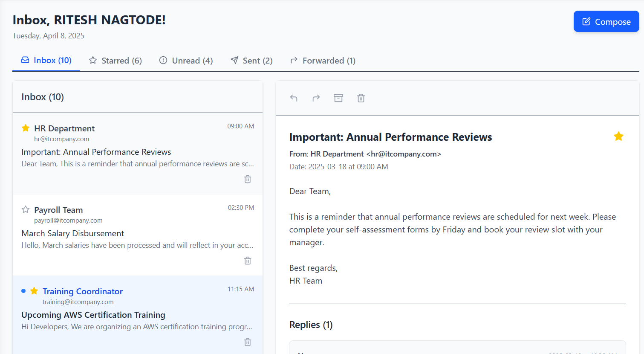This screenshot has width=644, height=354.
Task: Archive the open email using the archive icon
Action: click(338, 98)
